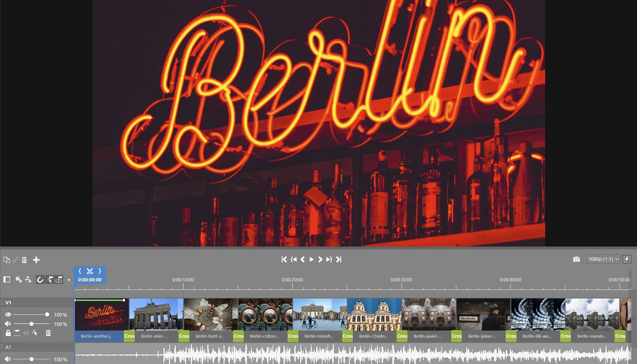This screenshot has height=364, width=637.
Task: Jump to timeline start with go-to-beginning button
Action: [284, 259]
